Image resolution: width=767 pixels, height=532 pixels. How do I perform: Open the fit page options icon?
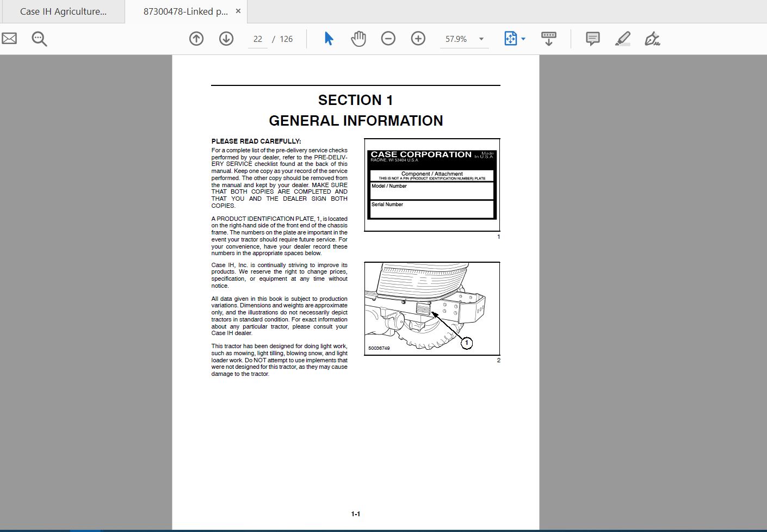tap(510, 39)
